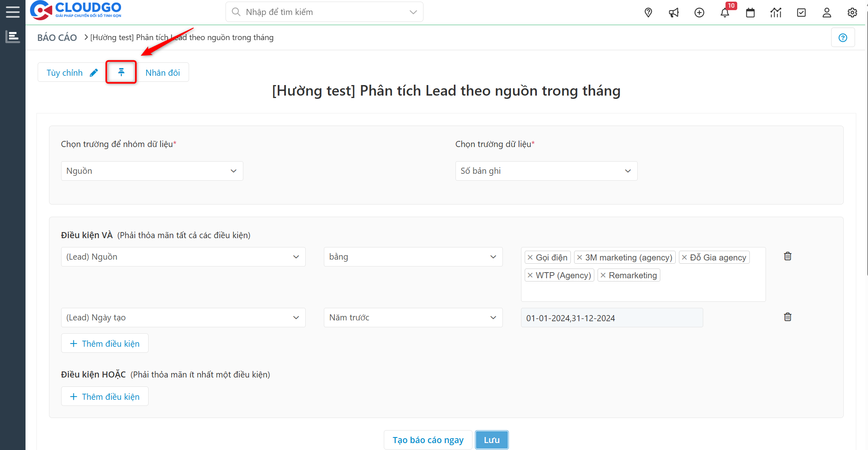This screenshot has width=868, height=450.
Task: Remove the Gọi điện tag
Action: click(x=530, y=258)
